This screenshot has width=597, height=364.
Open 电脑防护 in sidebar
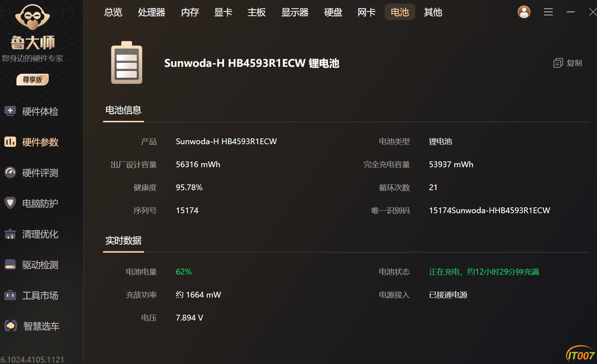tap(40, 203)
